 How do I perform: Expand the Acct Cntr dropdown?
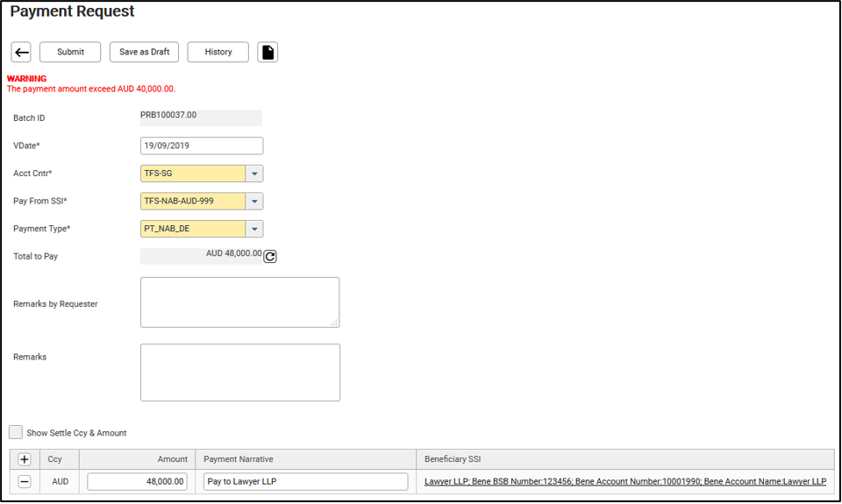(253, 174)
